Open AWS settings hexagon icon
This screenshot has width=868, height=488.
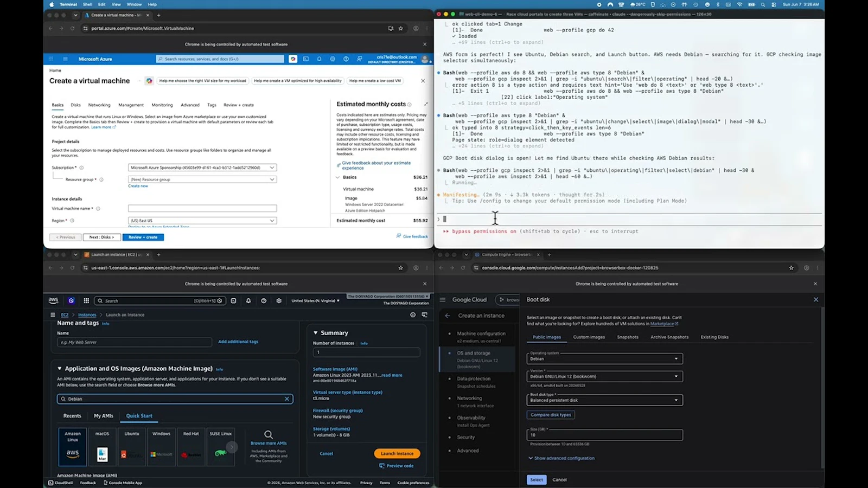[279, 300]
